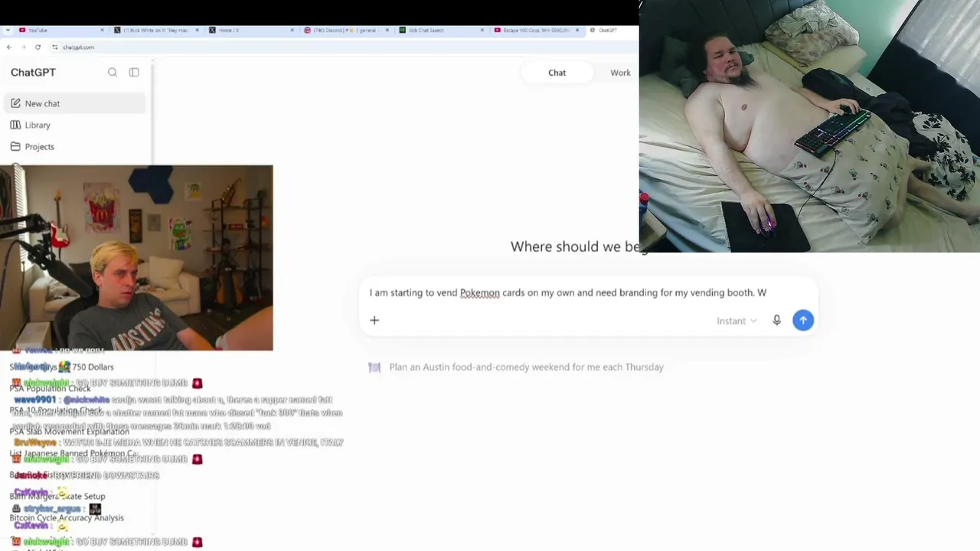Image resolution: width=980 pixels, height=551 pixels.
Task: Send the prompt with the blue arrow button
Action: (x=803, y=320)
